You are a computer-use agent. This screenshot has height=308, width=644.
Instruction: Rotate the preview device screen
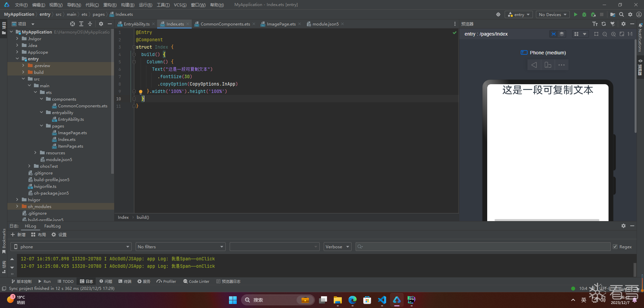pos(548,65)
